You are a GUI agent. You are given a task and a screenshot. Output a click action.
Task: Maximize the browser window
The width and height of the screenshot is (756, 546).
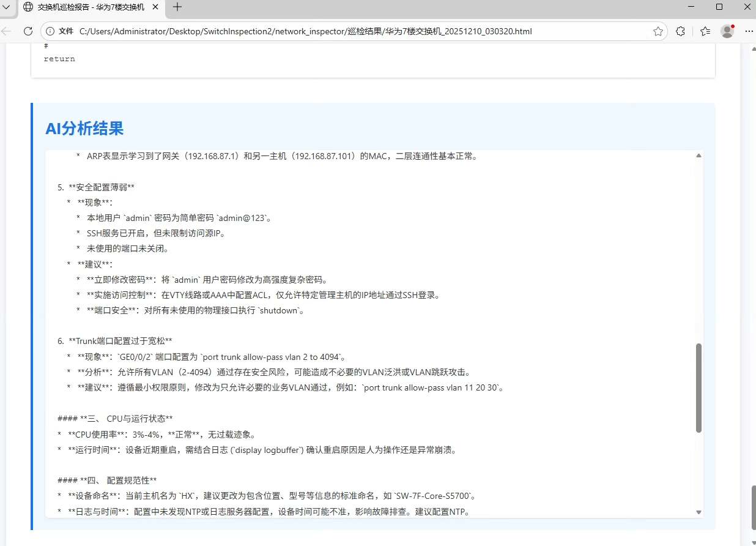[x=719, y=7]
